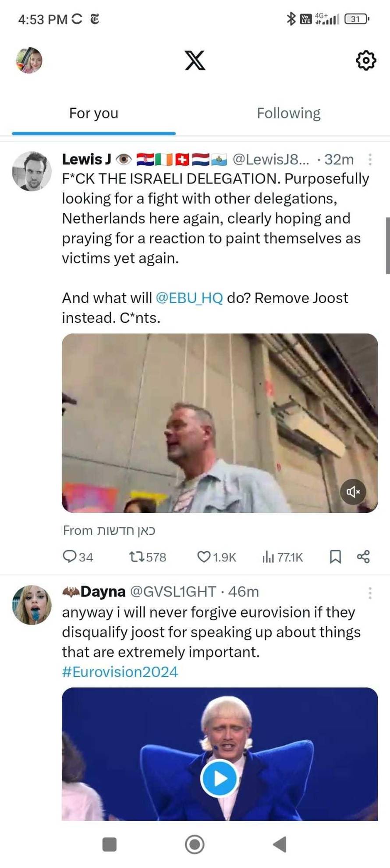Play the video in Dayna's post
The image size is (390, 868).
click(x=219, y=779)
